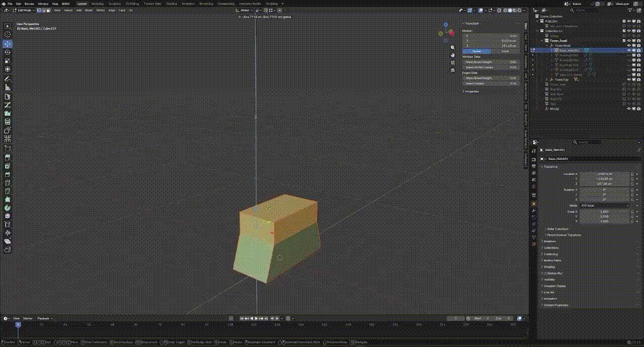This screenshot has width=644, height=347.
Task: Lock Location X property
Action: point(632,174)
